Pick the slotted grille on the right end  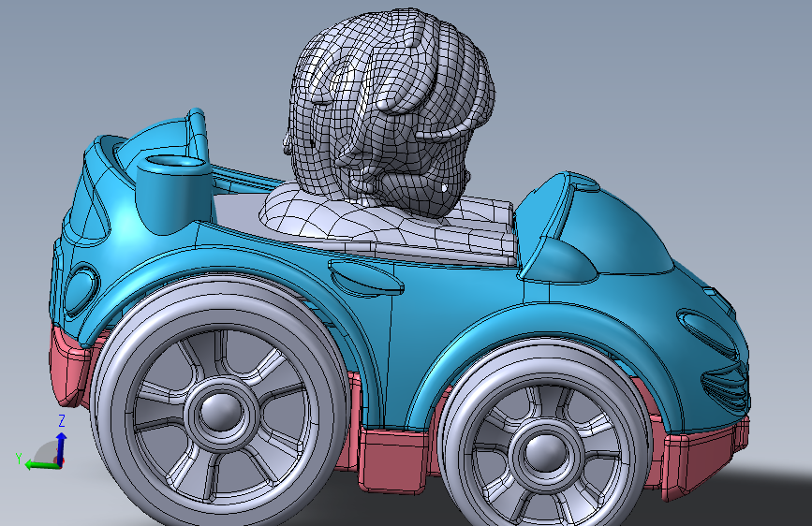[725, 387]
